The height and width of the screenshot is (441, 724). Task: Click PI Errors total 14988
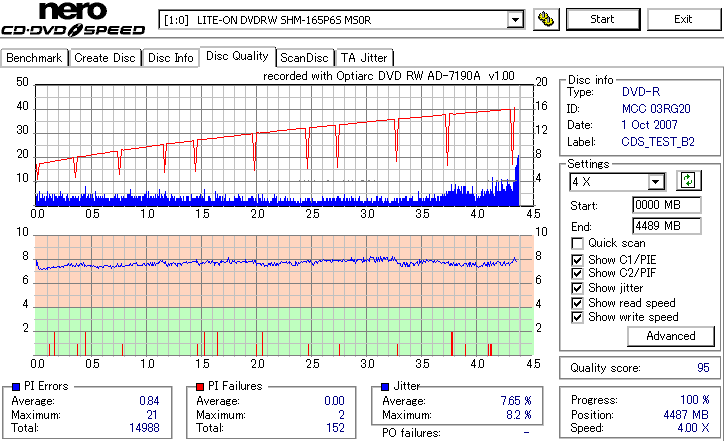tap(144, 428)
